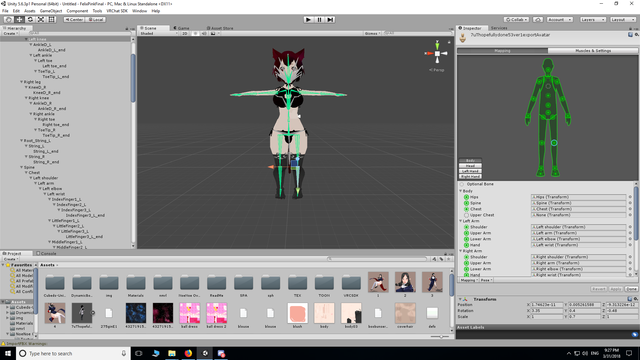Screen dimensions: 640x360
Task: Click the Done button
Action: tap(631, 289)
